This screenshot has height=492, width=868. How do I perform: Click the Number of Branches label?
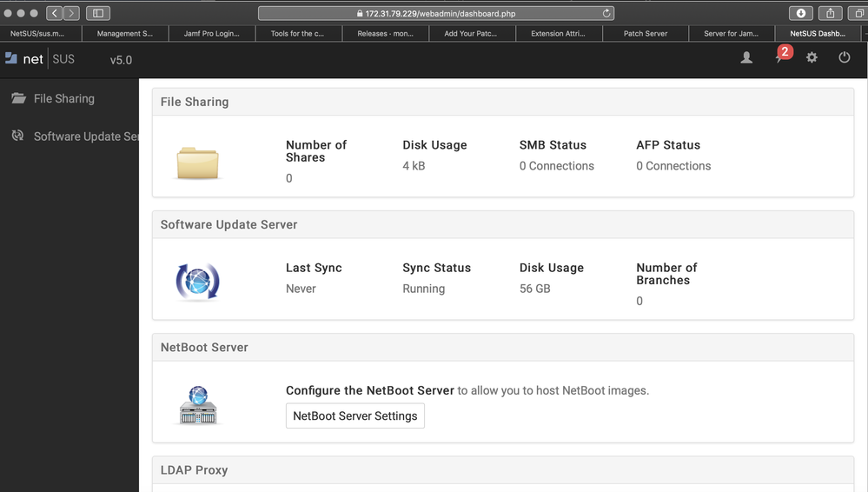click(666, 275)
